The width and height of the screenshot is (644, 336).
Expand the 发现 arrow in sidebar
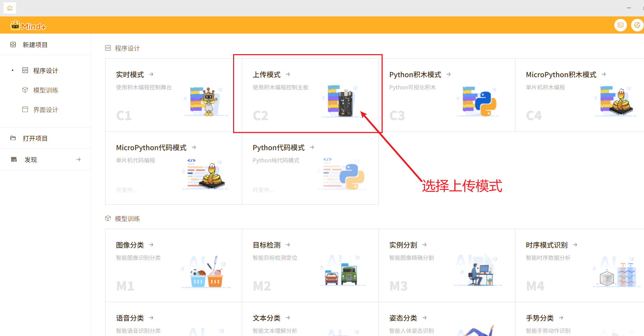(78, 160)
